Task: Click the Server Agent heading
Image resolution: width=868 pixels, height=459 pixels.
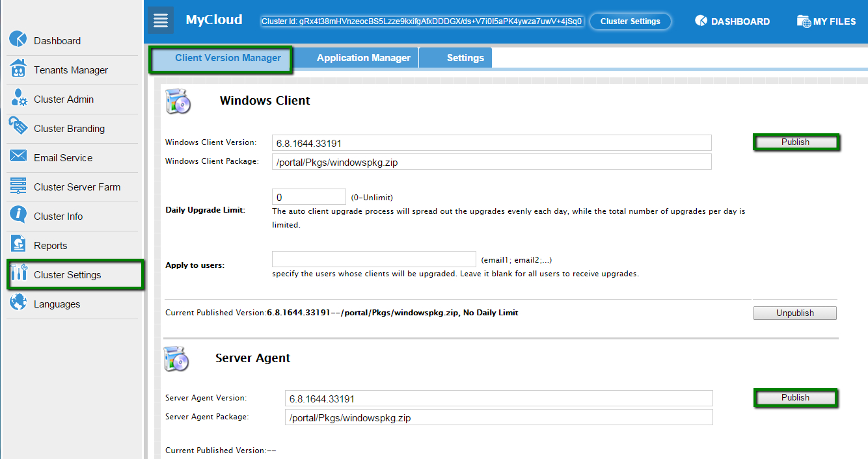Action: [x=253, y=358]
